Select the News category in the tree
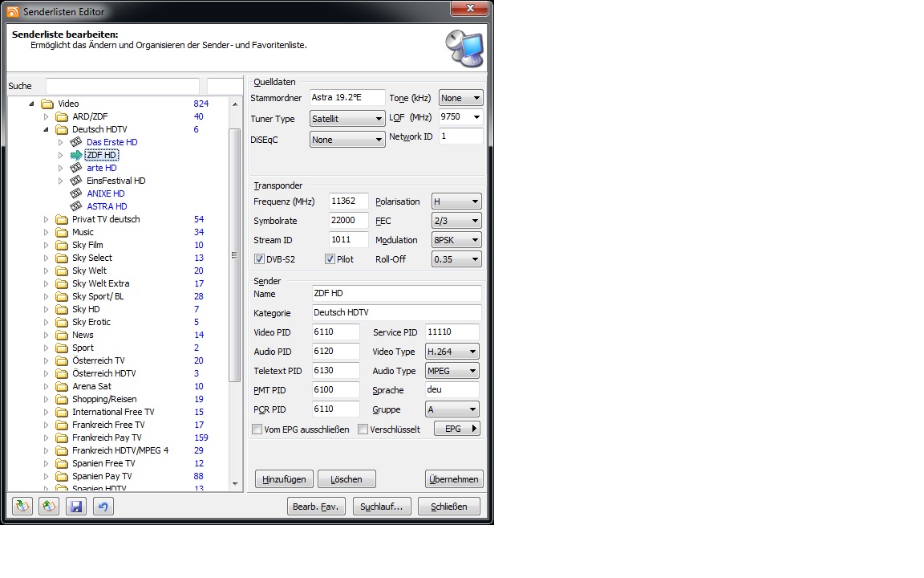The height and width of the screenshot is (578, 924). pos(83,335)
